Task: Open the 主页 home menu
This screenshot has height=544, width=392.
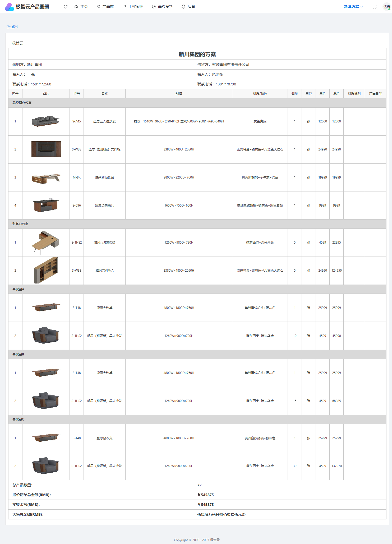Action: pyautogui.click(x=81, y=7)
